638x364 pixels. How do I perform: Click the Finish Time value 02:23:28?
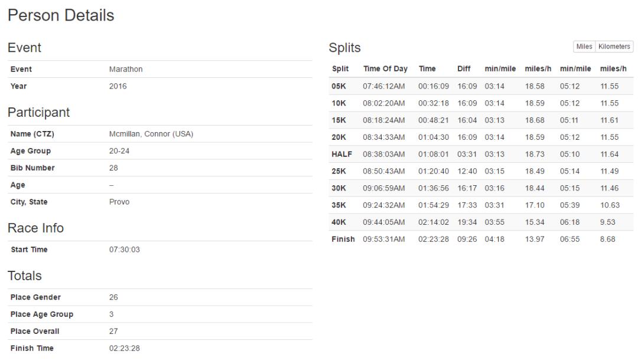(x=125, y=348)
